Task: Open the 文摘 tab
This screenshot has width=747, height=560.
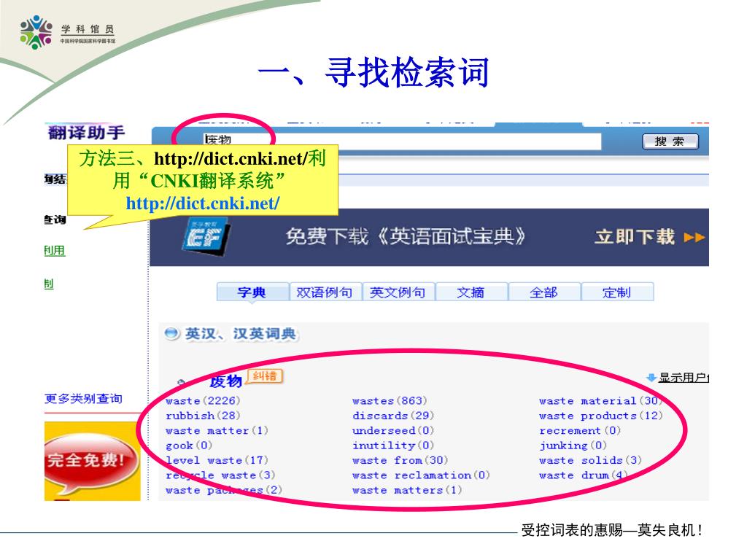Action: click(471, 292)
